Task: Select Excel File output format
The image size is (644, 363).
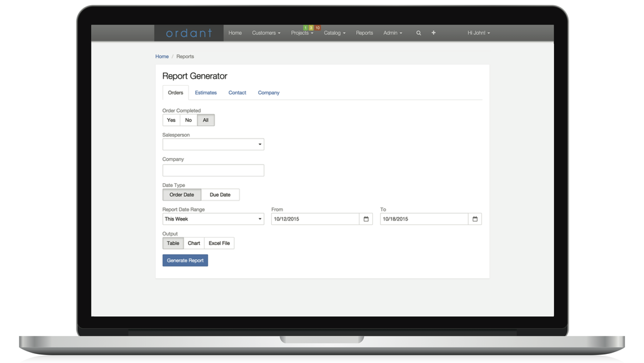Action: coord(220,243)
